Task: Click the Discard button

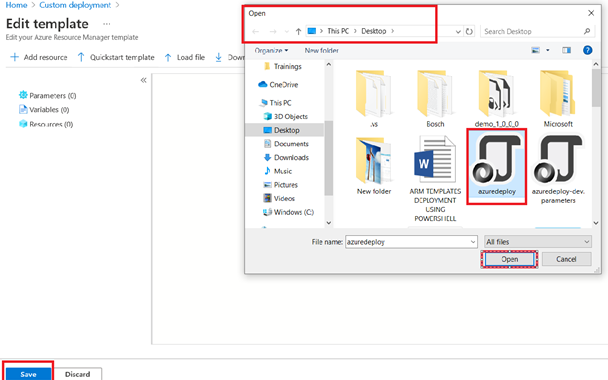Action: 78,374
